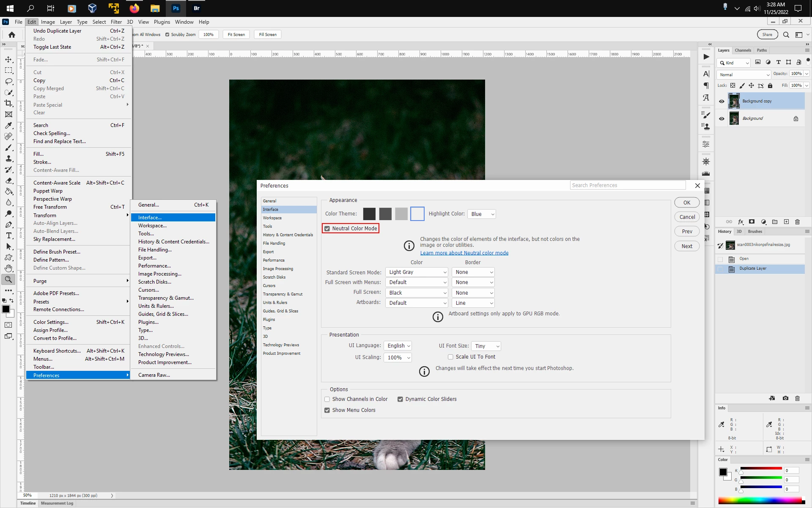The image size is (812, 508).
Task: Switch to the Channels tab
Action: pos(743,50)
